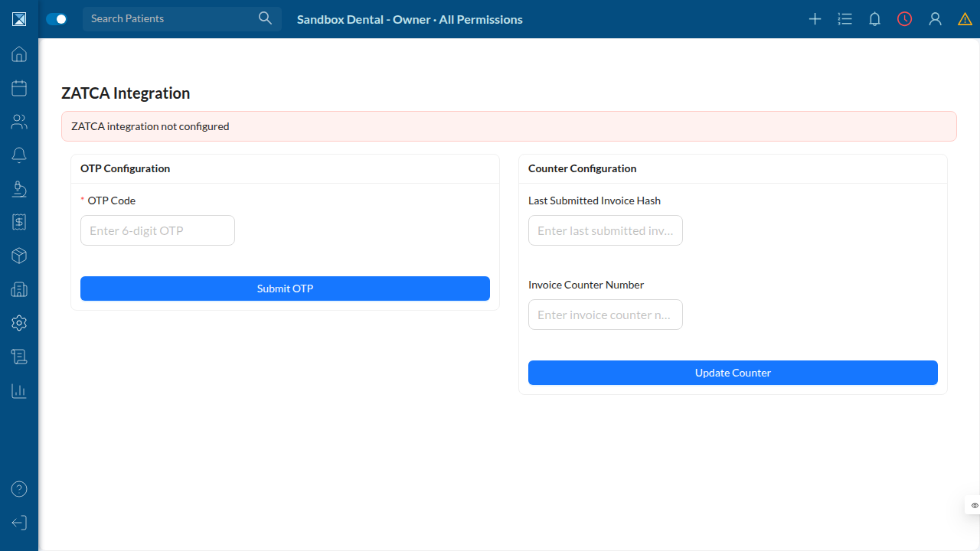
Task: Open the Patients list icon
Action: pyautogui.click(x=19, y=122)
